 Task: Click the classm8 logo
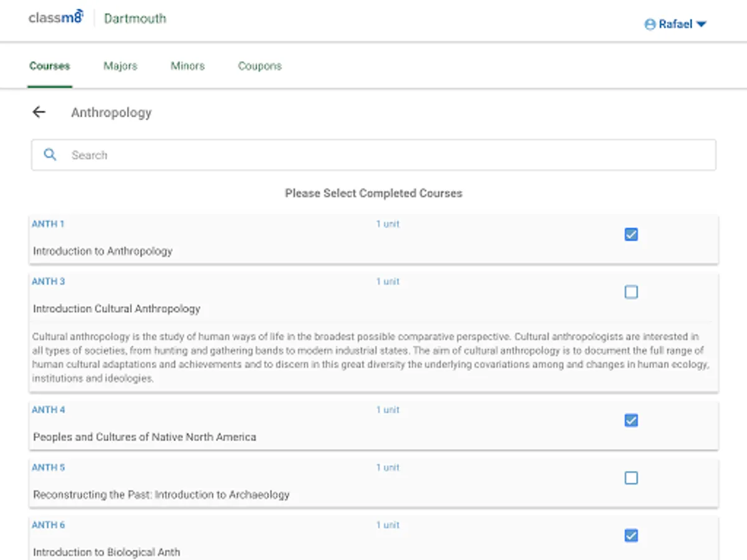pyautogui.click(x=56, y=18)
